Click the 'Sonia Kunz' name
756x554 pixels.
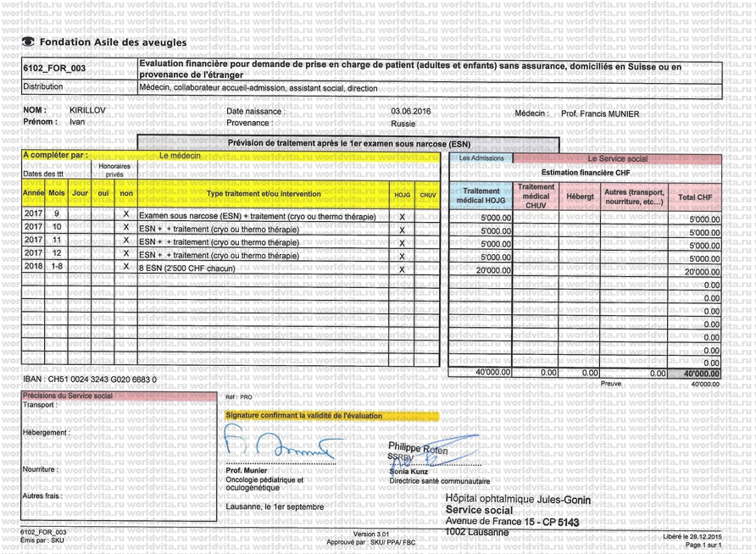tap(409, 472)
